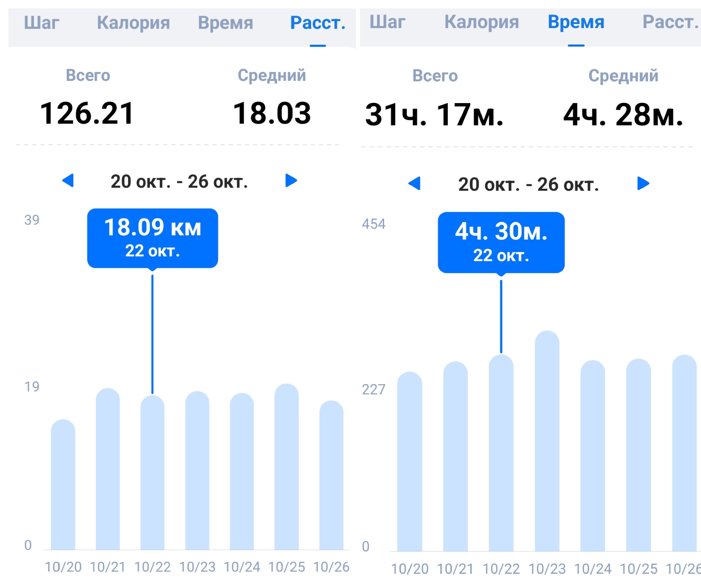Open Расст. tab in right panel
701x588 pixels.
671,22
